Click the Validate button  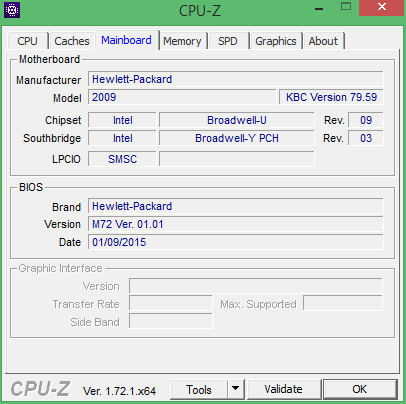click(283, 389)
